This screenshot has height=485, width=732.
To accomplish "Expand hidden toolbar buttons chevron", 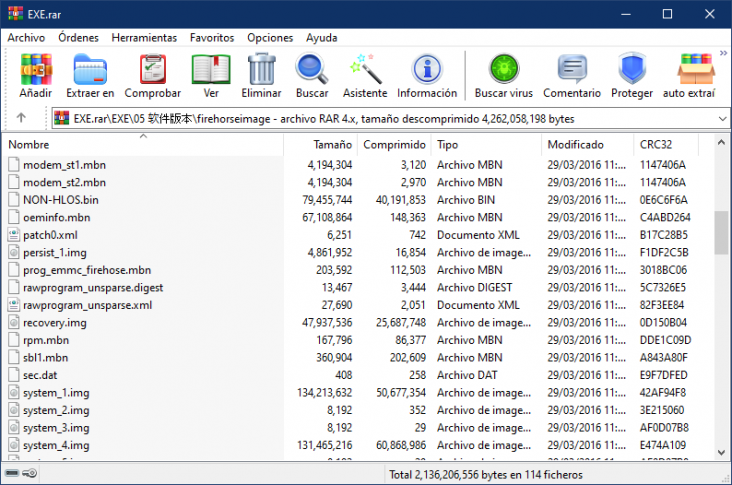I will point(723,53).
